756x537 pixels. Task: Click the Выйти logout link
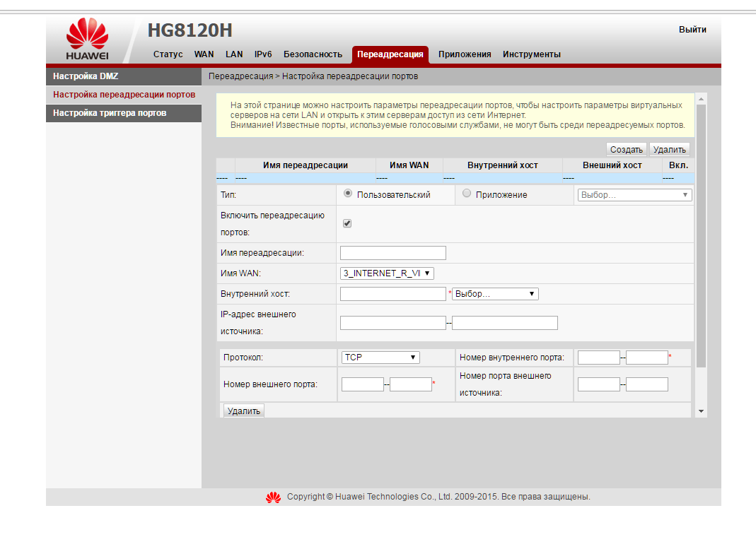click(692, 30)
